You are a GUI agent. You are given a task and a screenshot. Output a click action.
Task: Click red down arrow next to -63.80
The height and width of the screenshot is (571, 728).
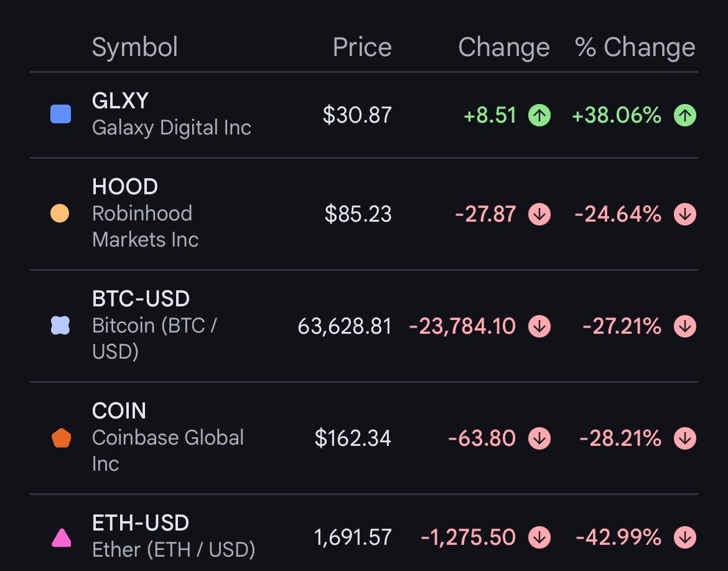point(539,438)
